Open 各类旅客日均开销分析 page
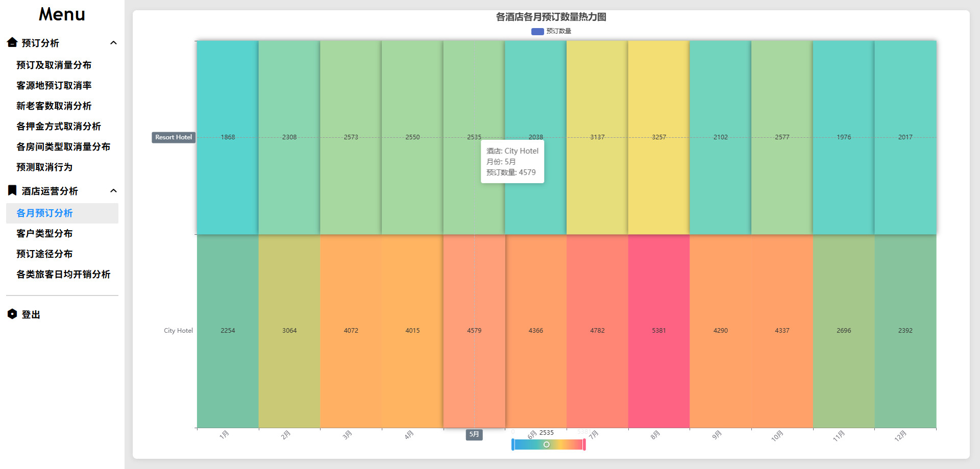Screen dimensions: 980x469 coord(63,274)
